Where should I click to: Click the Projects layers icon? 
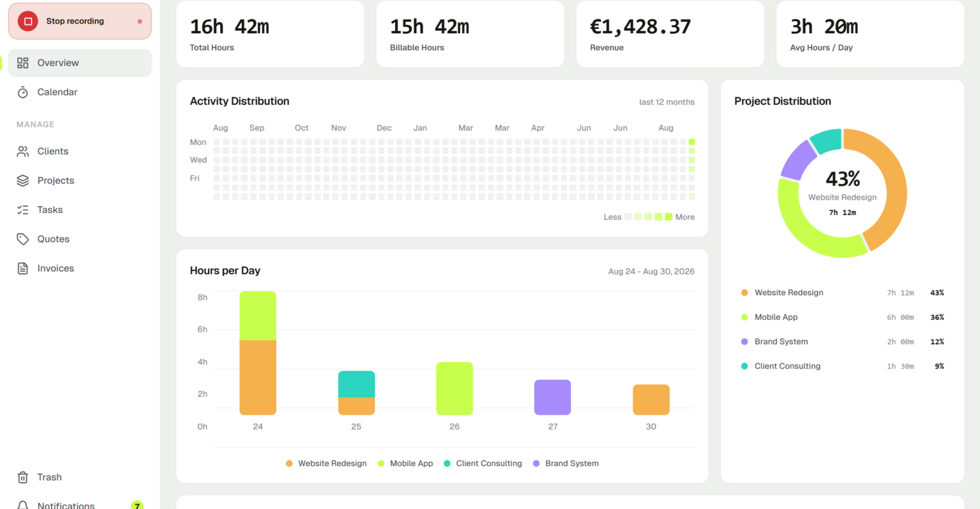point(23,181)
